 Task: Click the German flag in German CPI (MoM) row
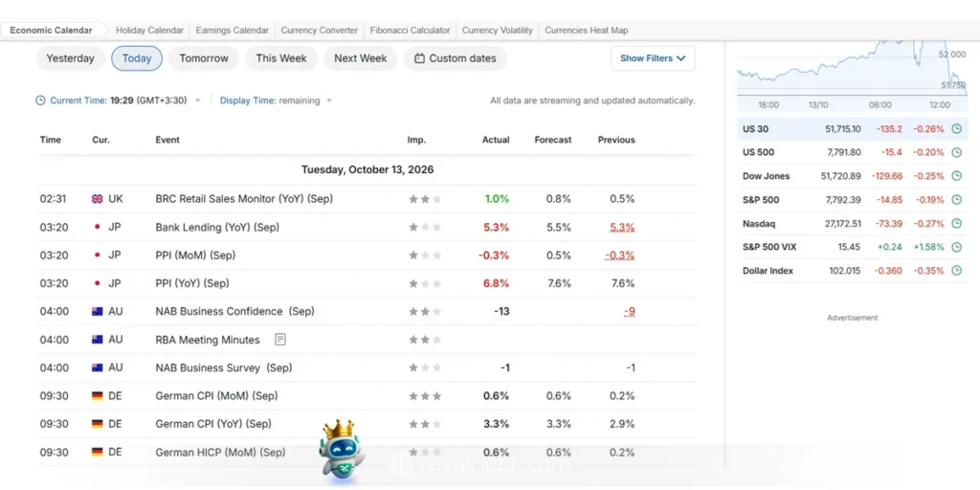pos(97,395)
